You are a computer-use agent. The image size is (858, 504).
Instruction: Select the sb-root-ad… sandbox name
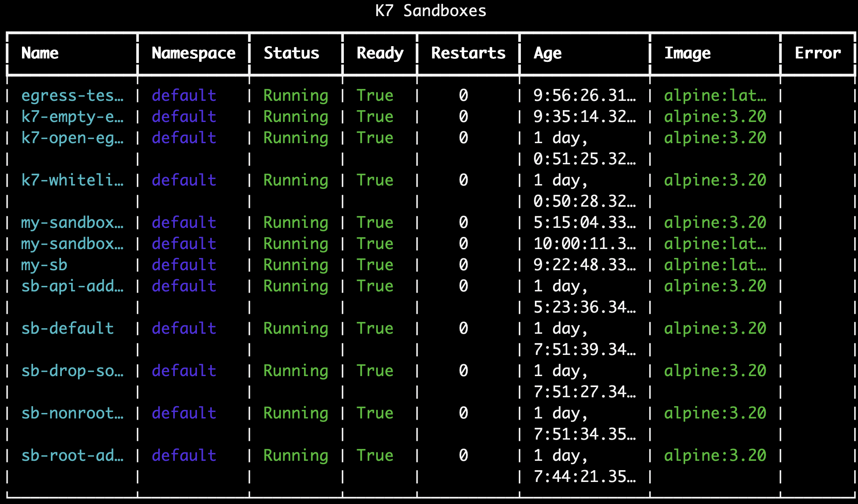click(72, 455)
